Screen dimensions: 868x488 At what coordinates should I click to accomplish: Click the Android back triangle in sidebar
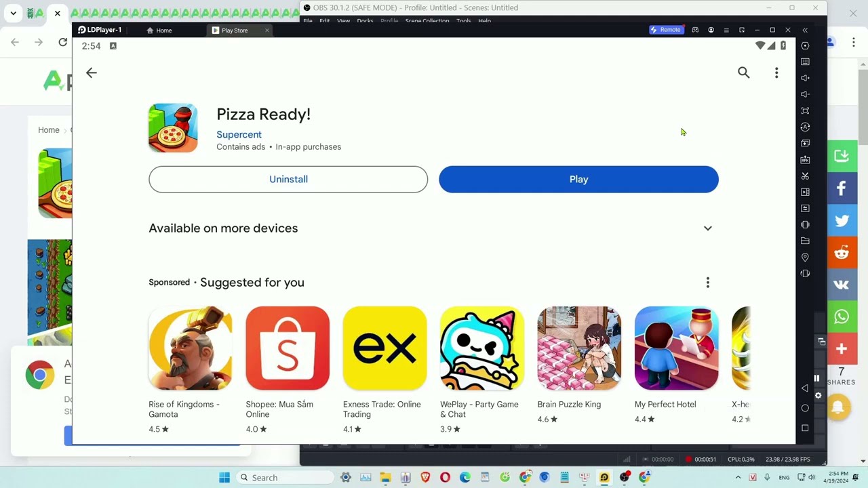coord(805,388)
